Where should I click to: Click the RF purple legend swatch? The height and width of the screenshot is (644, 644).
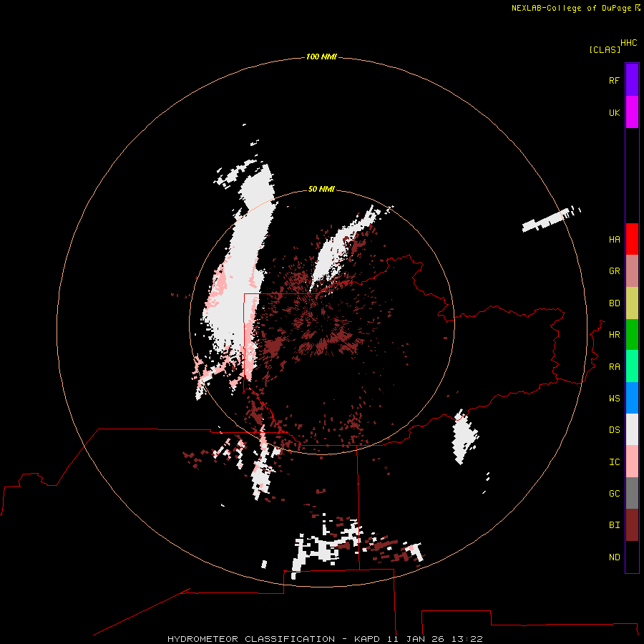tap(632, 80)
